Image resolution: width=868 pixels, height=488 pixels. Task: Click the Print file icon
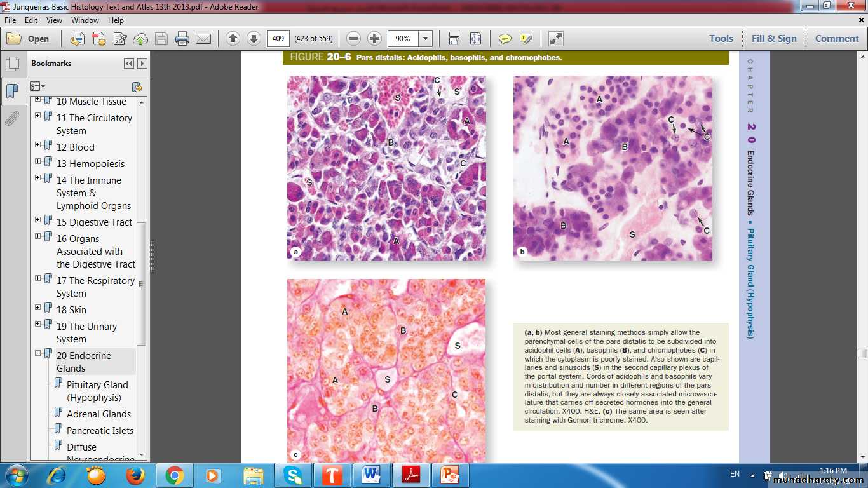pyautogui.click(x=182, y=39)
